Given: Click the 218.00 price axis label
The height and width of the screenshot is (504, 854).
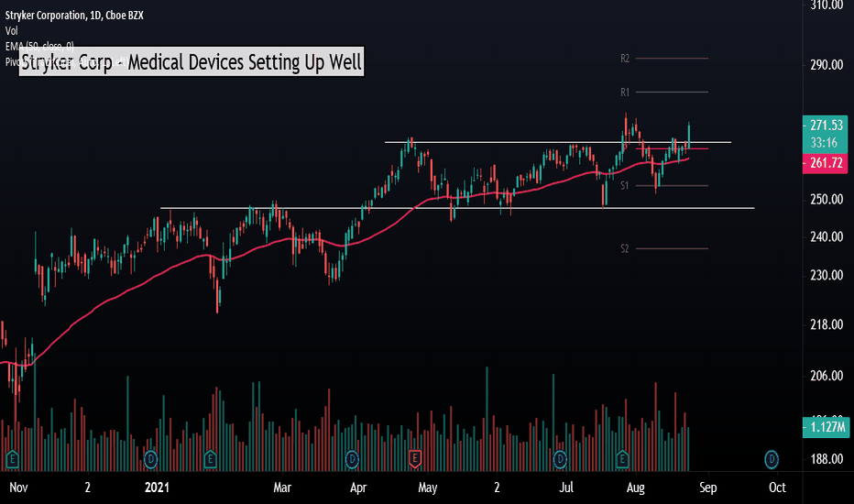Looking at the screenshot, I should 827,324.
